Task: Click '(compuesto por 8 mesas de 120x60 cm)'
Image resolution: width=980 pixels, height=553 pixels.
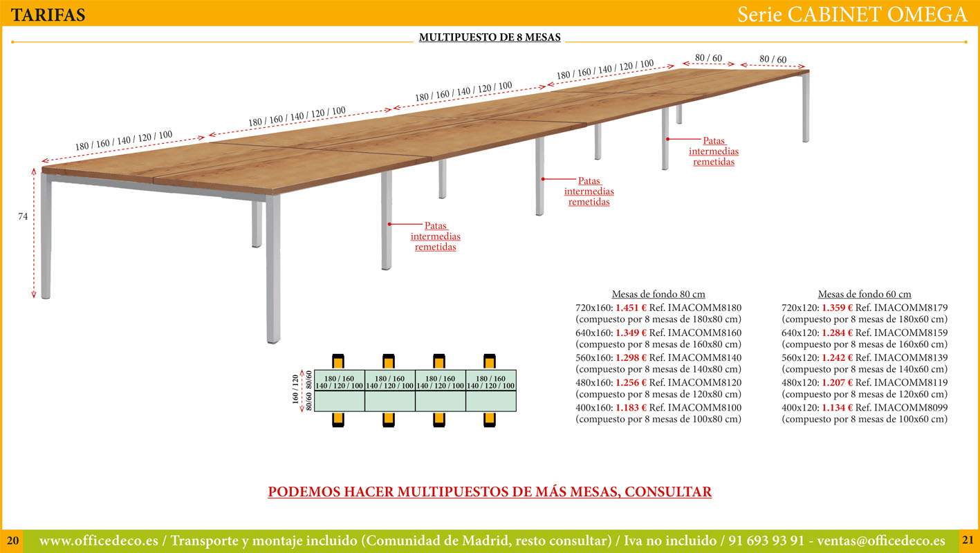Action: pyautogui.click(x=865, y=394)
